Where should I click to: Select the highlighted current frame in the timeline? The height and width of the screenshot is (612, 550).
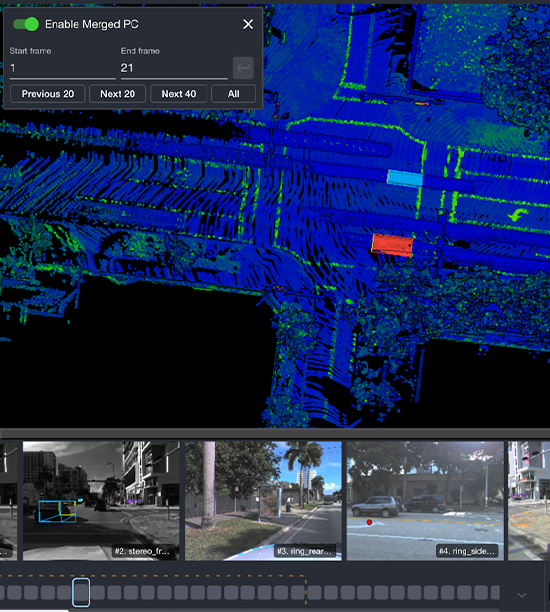tap(81, 592)
